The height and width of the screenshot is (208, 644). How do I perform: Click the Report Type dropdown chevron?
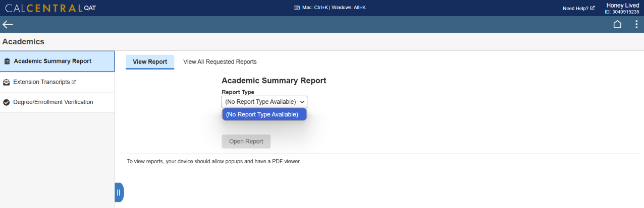pyautogui.click(x=302, y=102)
